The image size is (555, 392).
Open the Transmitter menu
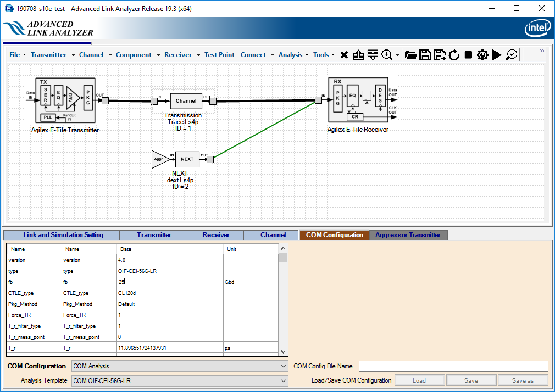click(x=48, y=55)
